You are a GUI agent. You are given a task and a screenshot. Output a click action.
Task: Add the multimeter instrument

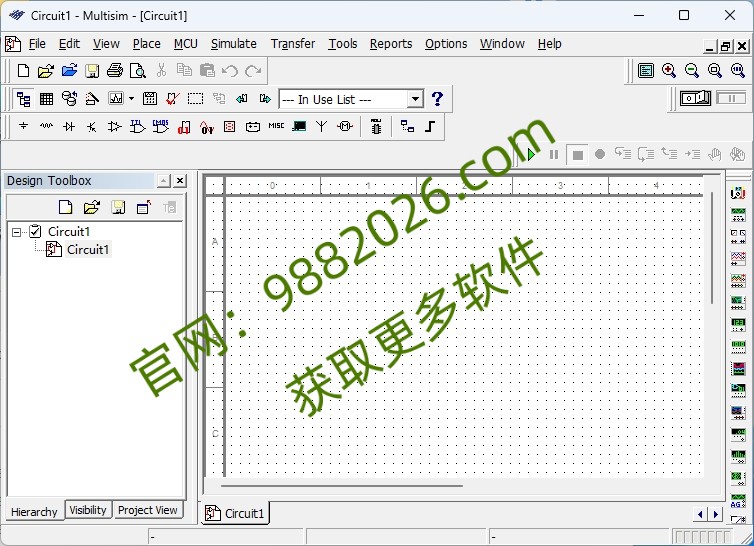pyautogui.click(x=738, y=193)
